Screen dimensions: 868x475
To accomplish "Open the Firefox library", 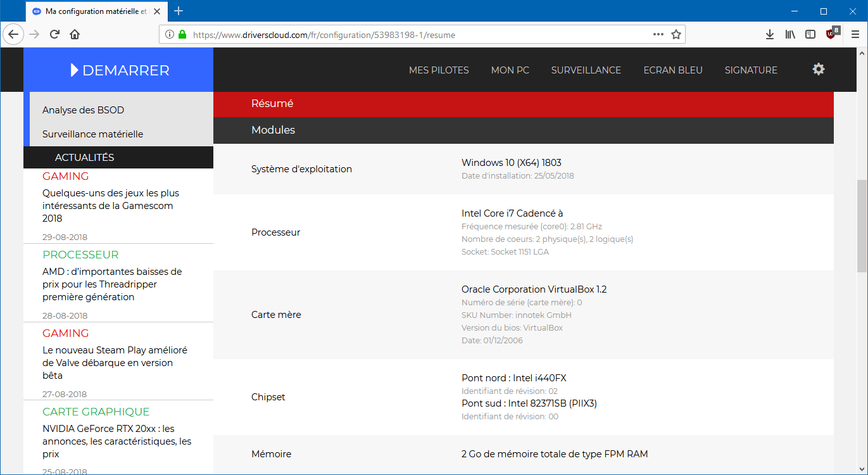I will [790, 35].
